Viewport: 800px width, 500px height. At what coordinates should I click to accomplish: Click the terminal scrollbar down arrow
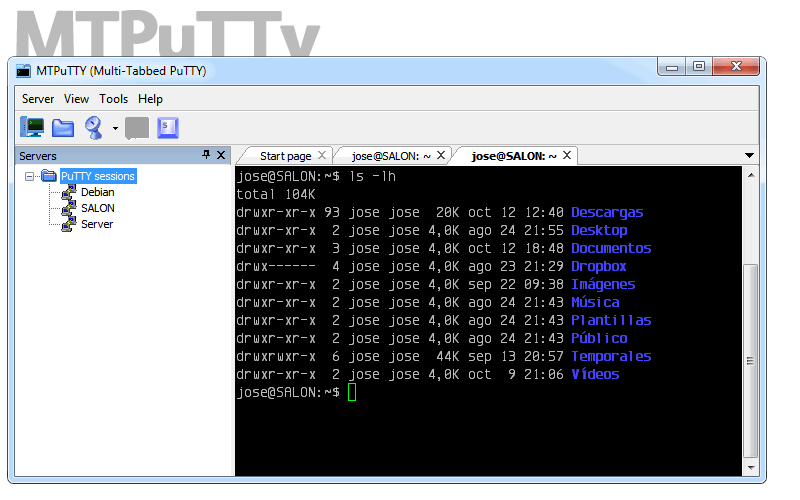tap(751, 467)
